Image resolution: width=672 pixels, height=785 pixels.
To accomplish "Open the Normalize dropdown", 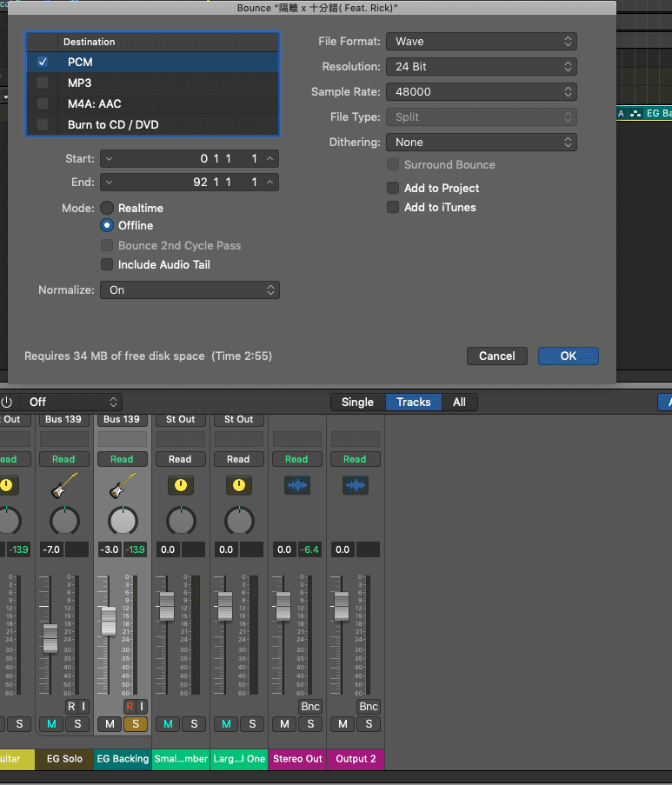I will (190, 289).
